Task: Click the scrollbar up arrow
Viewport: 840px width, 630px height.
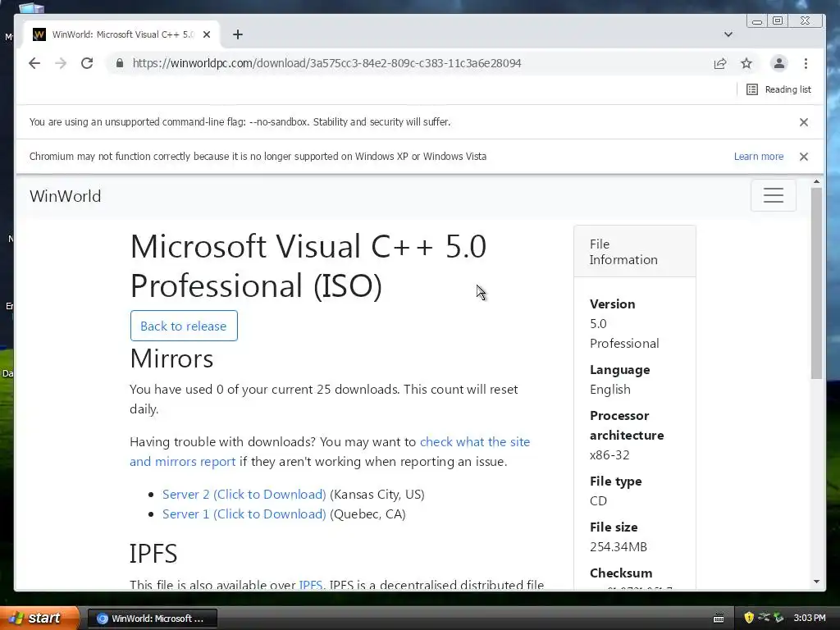Action: [816, 182]
